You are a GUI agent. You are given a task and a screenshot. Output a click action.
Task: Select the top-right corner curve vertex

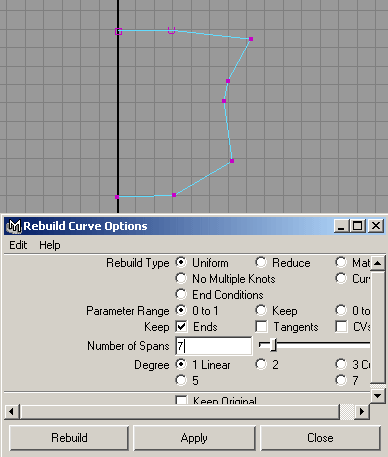point(251,39)
